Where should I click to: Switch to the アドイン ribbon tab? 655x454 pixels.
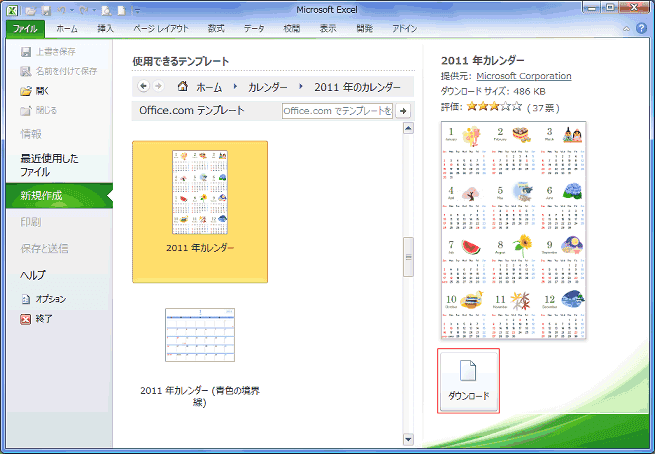404,28
